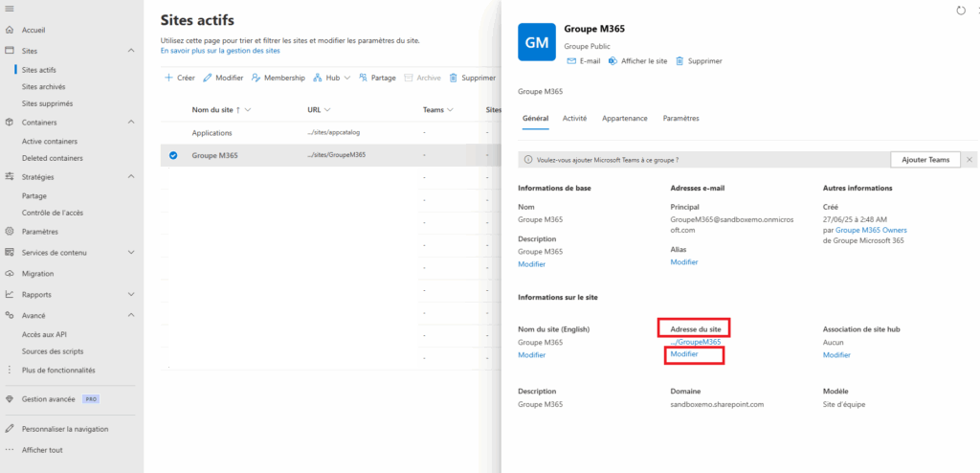This screenshot has width=980, height=473.
Task: Deselect the Groupe M365 row checkmark
Action: (x=173, y=155)
